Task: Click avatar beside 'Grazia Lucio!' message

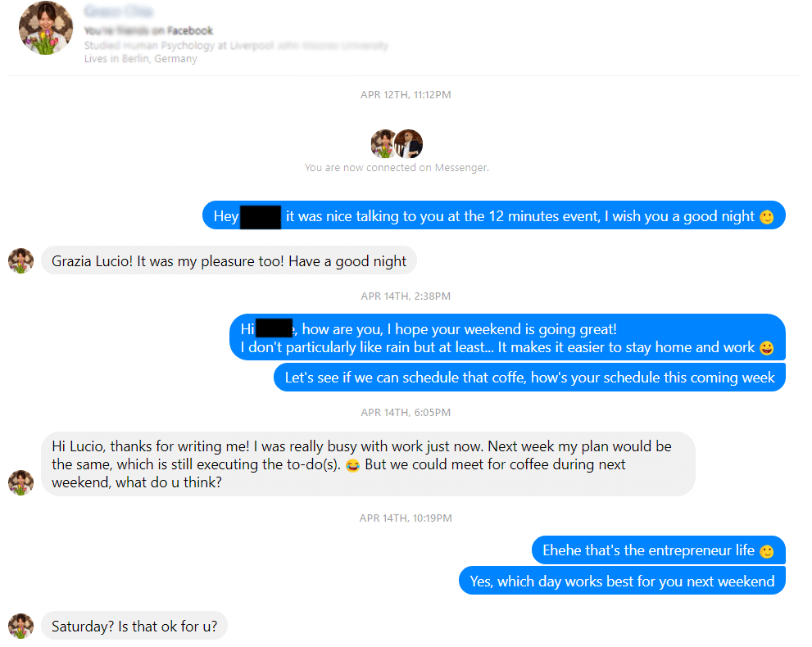Action: pyautogui.click(x=20, y=260)
